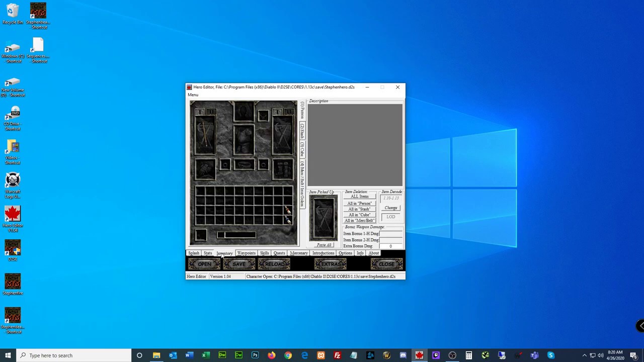Click the All in "Person" deletion button
This screenshot has width=644, height=362.
point(359,203)
